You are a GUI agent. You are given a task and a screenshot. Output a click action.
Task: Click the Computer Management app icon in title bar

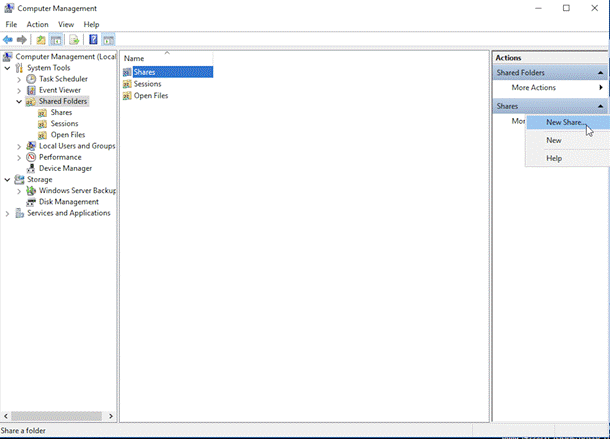pos(9,8)
